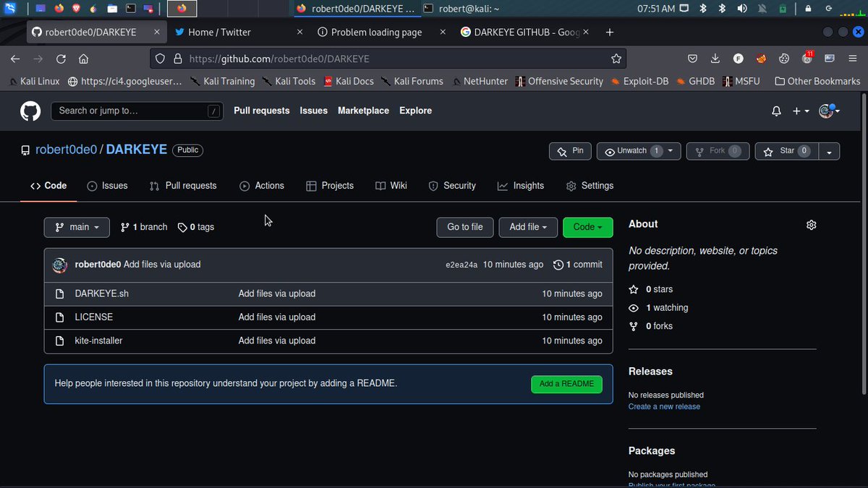Viewport: 868px width, 488px height.
Task: Open the e2ea24a commit hash link
Action: (461, 265)
